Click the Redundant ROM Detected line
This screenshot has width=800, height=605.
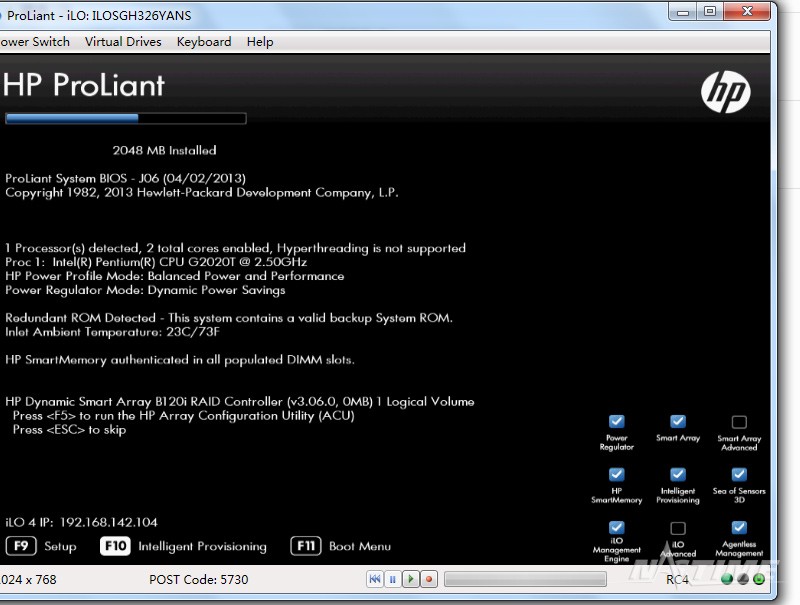point(229,318)
